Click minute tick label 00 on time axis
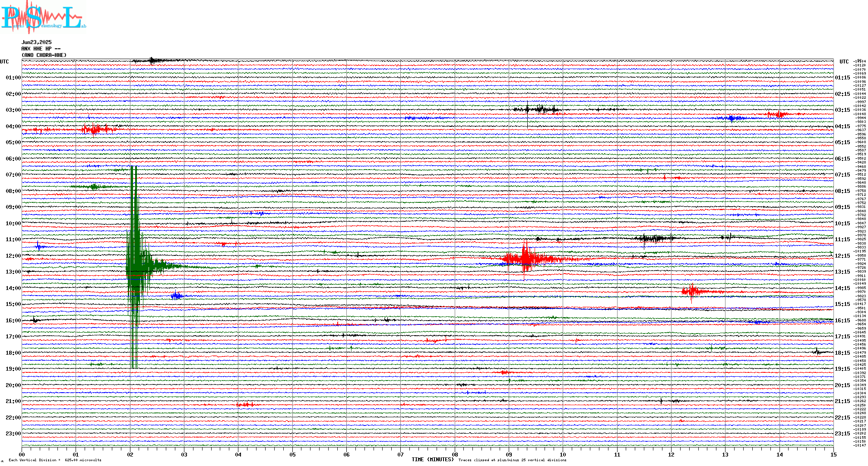This screenshot has width=868, height=466. click(22, 454)
